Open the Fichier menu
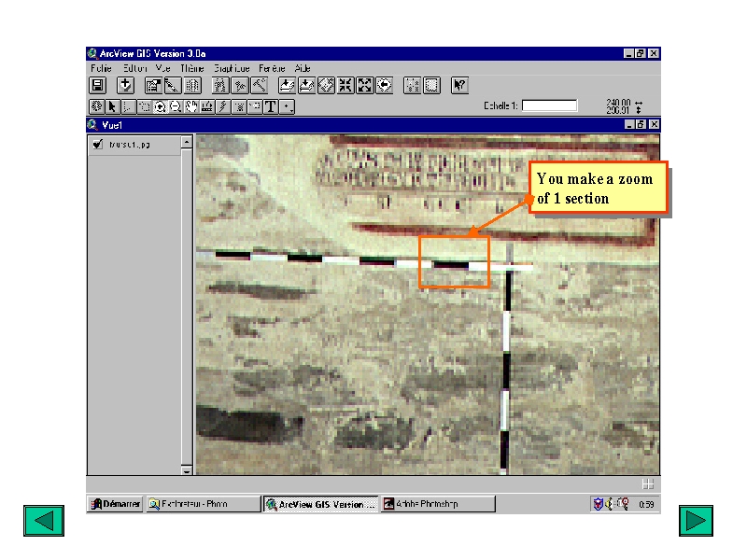Screen dimensions: 747x560 101,68
